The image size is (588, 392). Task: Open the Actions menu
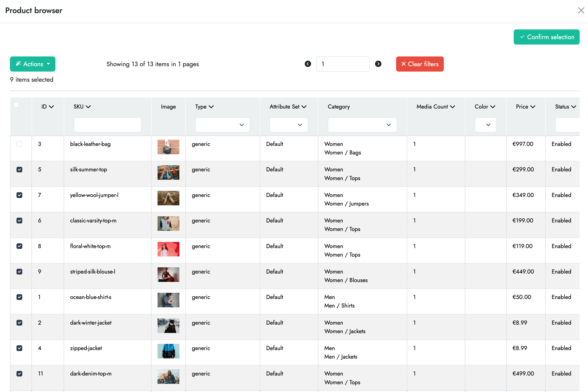coord(32,64)
